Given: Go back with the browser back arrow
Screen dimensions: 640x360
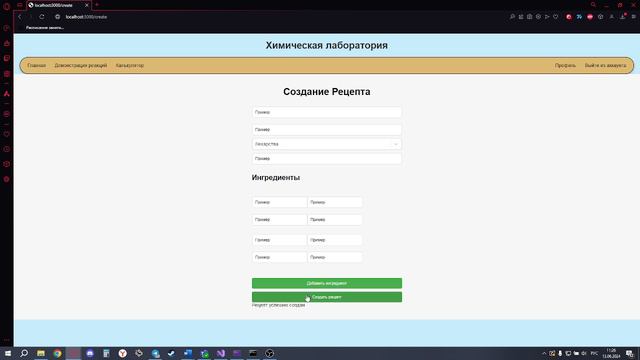Looking at the screenshot, I should coord(19,17).
